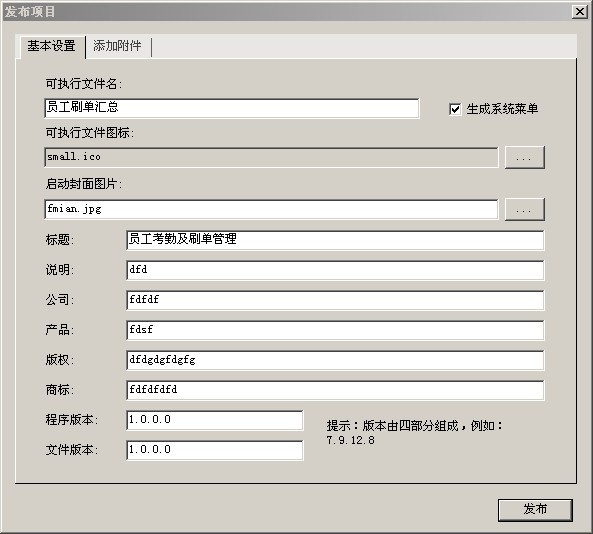Click the 发布项目 title bar

tap(287, 12)
